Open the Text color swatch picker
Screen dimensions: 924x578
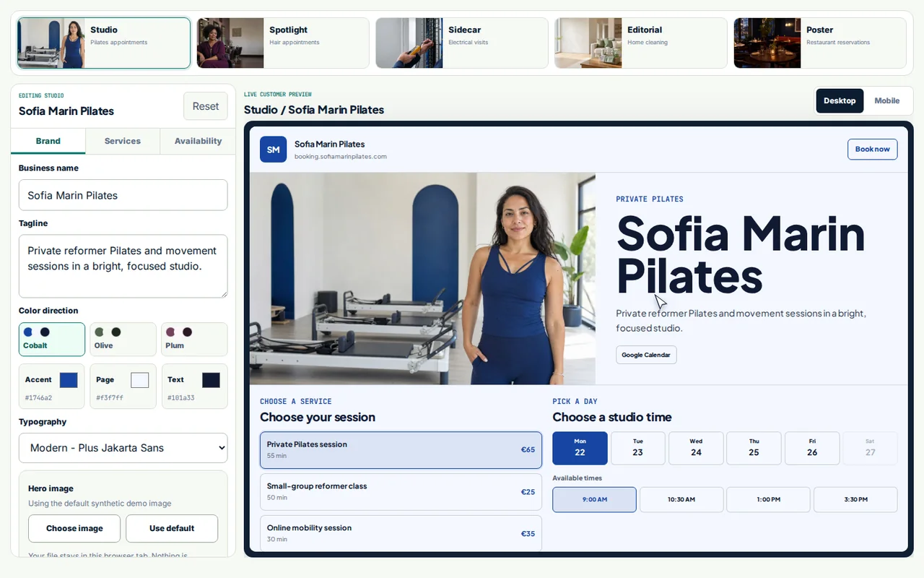(211, 380)
